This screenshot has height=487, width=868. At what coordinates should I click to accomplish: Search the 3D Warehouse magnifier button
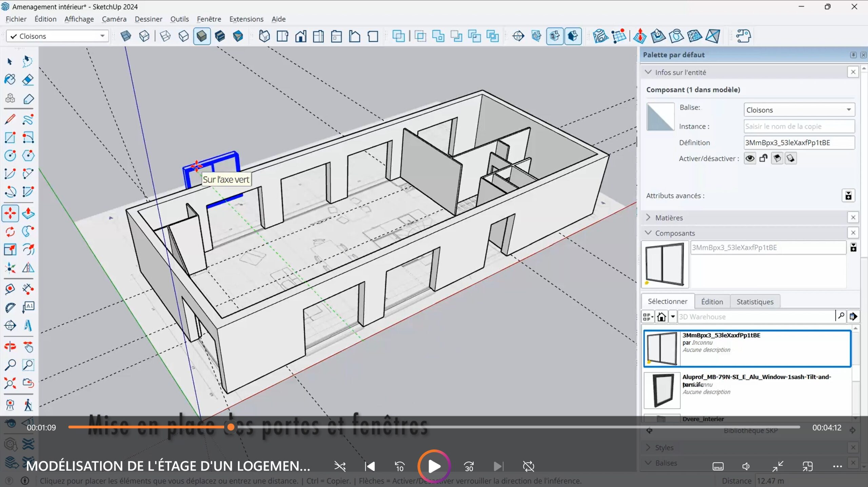(841, 316)
